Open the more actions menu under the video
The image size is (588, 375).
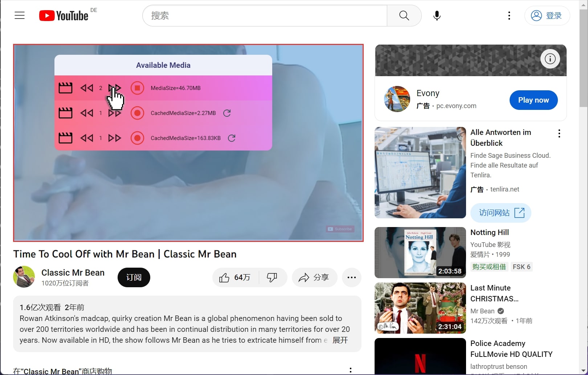(351, 277)
